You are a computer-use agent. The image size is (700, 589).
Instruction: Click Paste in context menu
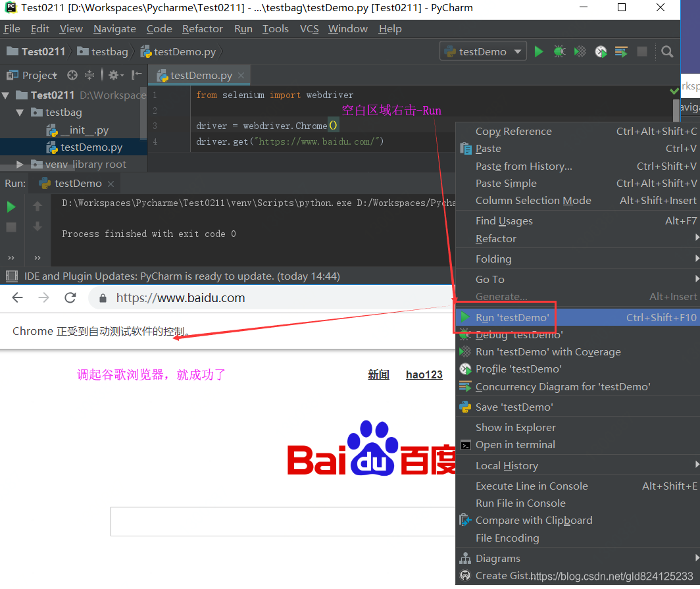coord(578,149)
